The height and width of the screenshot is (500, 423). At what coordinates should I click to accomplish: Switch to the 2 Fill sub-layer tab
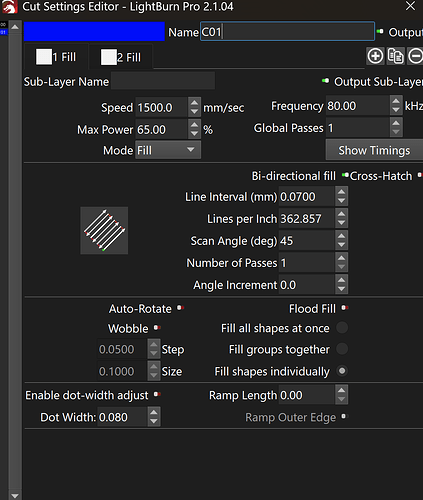pyautogui.click(x=121, y=57)
